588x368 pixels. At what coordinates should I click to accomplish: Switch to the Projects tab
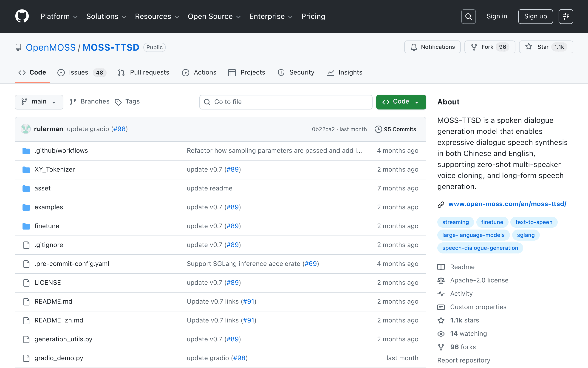[247, 72]
